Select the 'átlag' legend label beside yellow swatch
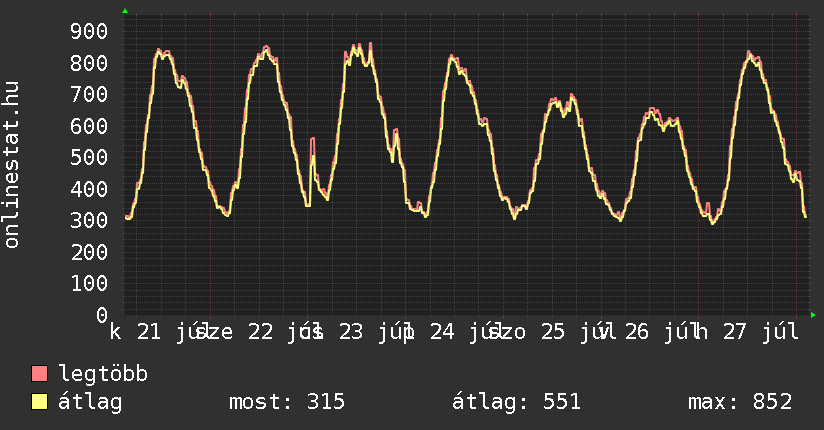824x430 pixels. [x=90, y=402]
